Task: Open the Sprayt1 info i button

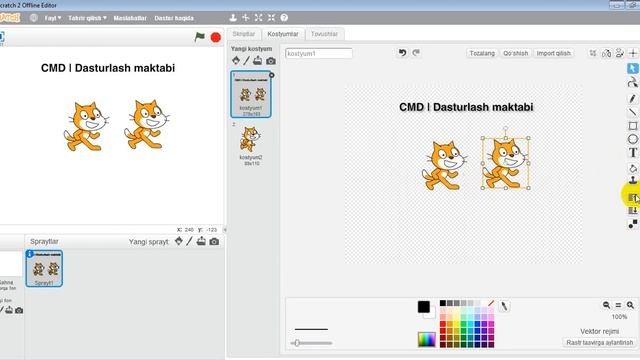Action: 29,254
